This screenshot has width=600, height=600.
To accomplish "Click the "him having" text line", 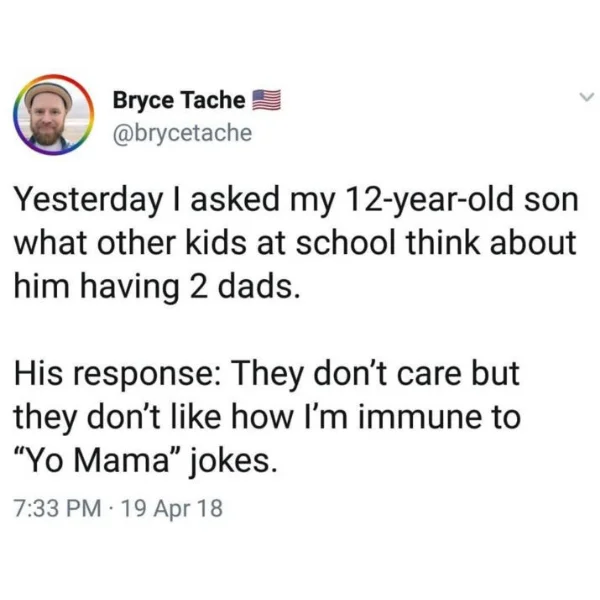I will point(96,288).
